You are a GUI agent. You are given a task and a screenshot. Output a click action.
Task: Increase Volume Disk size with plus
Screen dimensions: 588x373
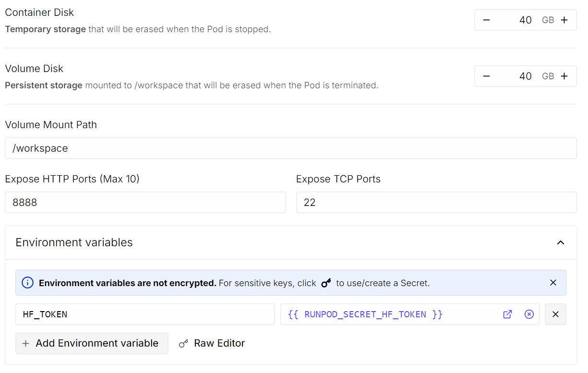pos(564,76)
